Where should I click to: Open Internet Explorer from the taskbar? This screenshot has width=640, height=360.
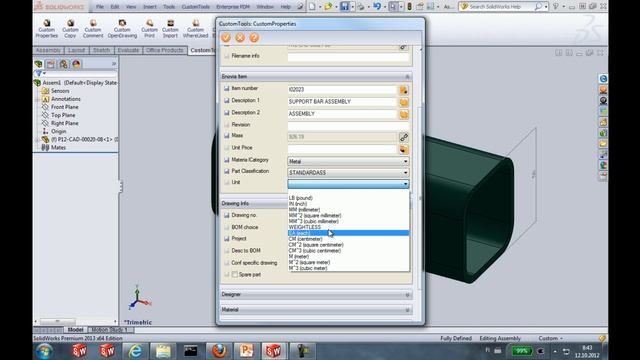135,351
